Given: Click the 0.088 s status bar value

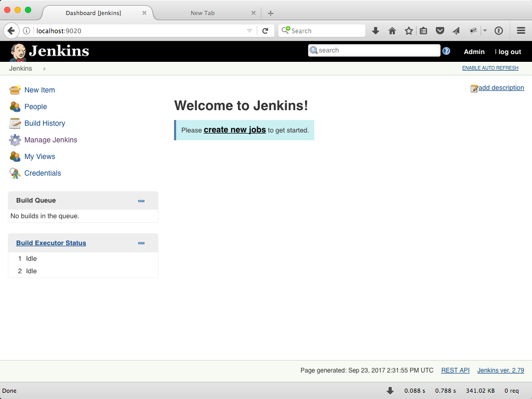Looking at the screenshot, I should (x=415, y=391).
